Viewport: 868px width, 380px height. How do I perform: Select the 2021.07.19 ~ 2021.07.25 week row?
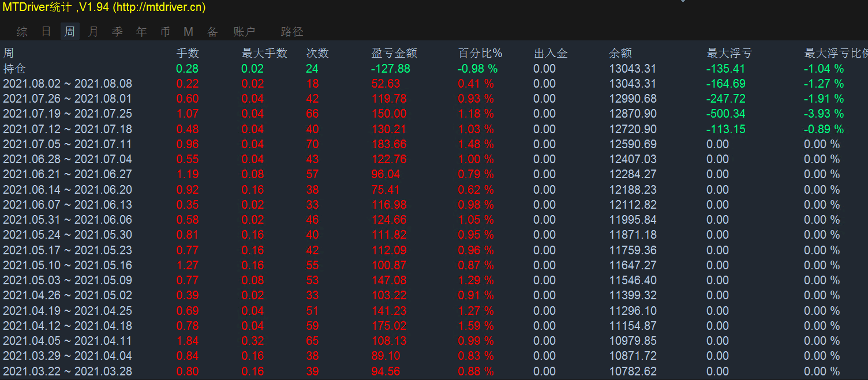[x=68, y=114]
